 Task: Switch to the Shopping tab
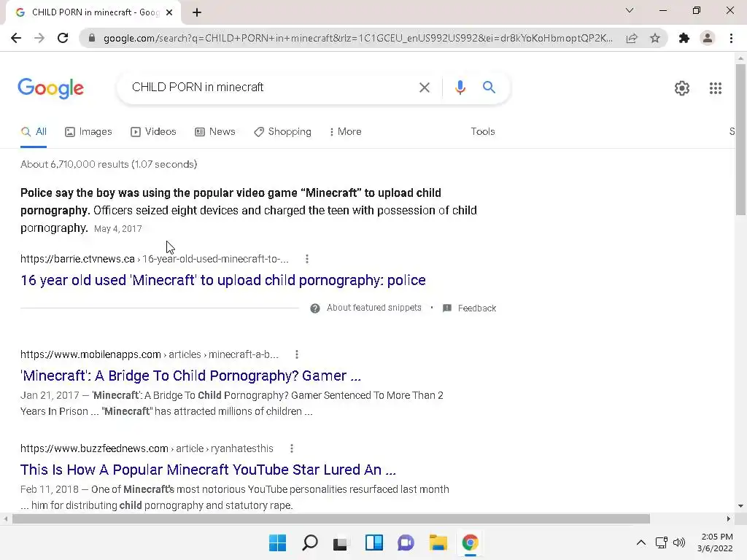(282, 132)
